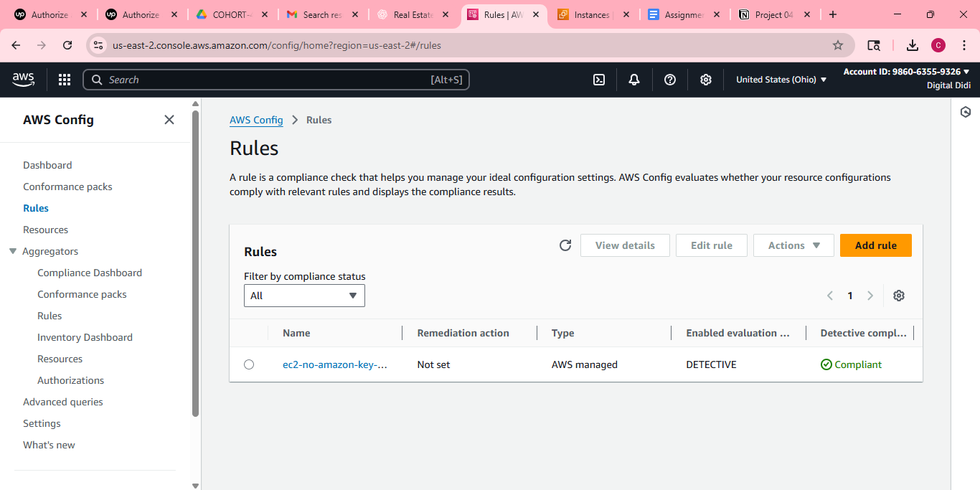Open the compliance status filter dropdown
The width and height of the screenshot is (980, 490).
click(304, 296)
